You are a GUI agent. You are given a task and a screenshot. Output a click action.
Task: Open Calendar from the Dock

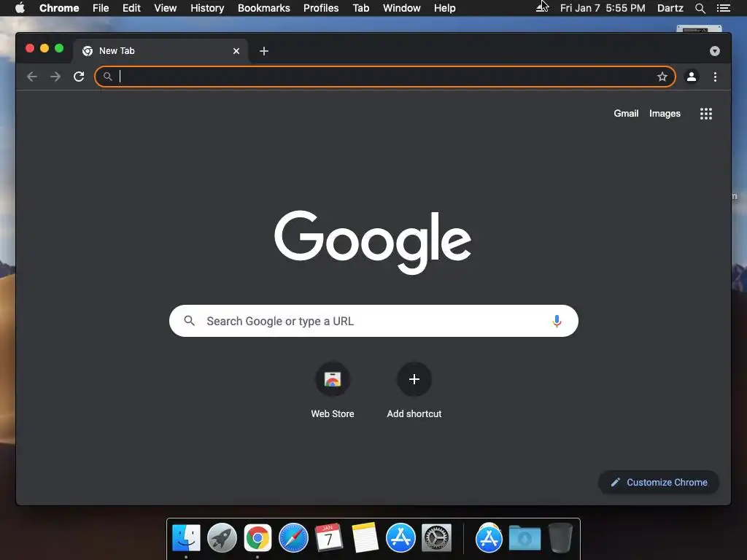pos(329,537)
